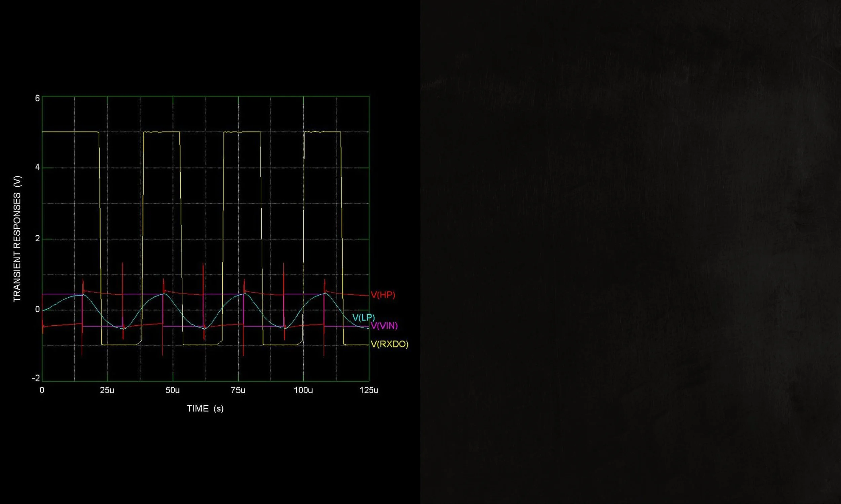Click the V(HP) trace label
Image resolution: width=841 pixels, height=504 pixels.
(x=383, y=295)
